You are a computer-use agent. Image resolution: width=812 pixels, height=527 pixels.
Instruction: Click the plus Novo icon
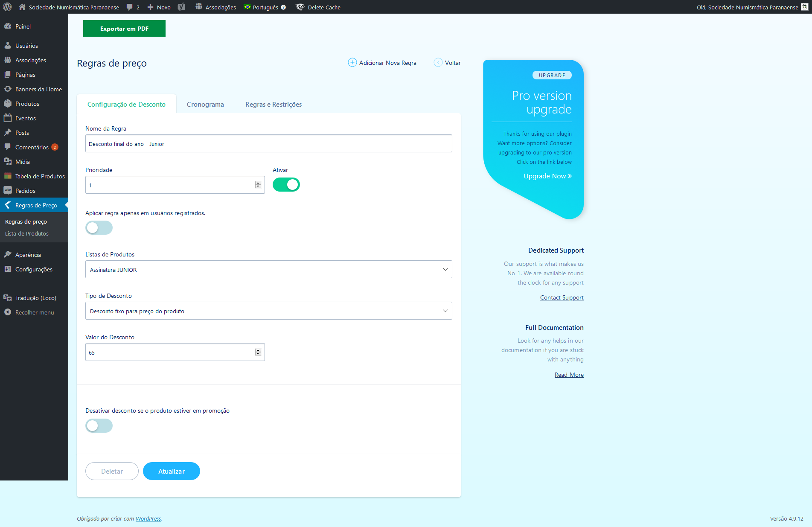[150, 7]
